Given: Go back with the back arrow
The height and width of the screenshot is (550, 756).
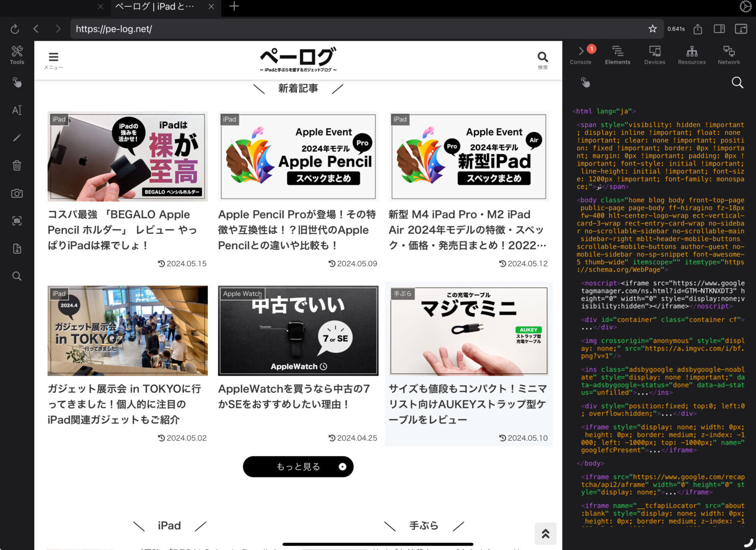Looking at the screenshot, I should 36,29.
